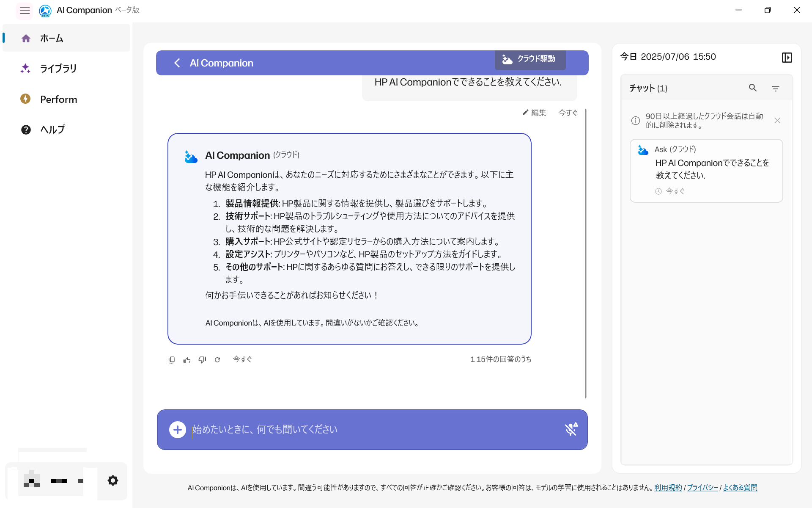
Task: Click the purple home icon
Action: 26,39
